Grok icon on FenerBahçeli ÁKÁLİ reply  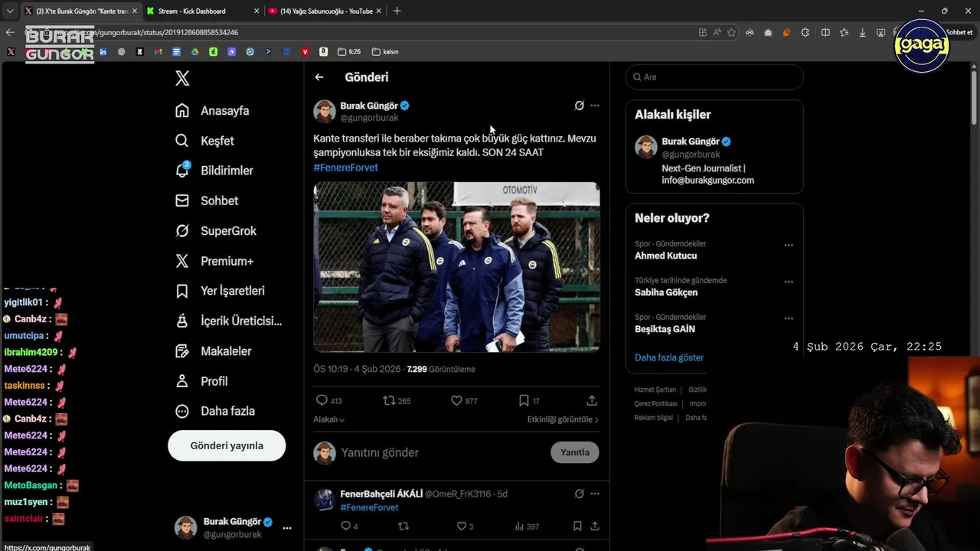click(580, 494)
